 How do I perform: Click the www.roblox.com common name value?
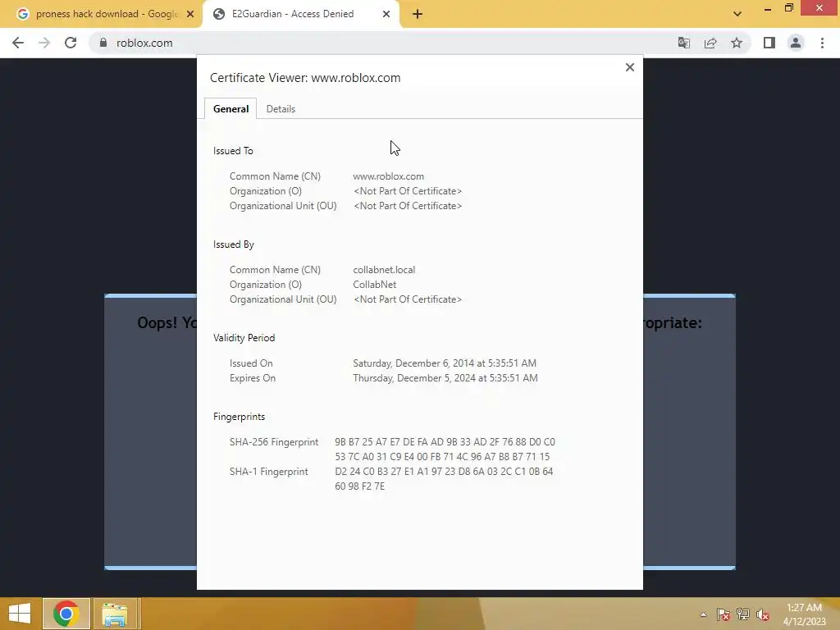(388, 176)
